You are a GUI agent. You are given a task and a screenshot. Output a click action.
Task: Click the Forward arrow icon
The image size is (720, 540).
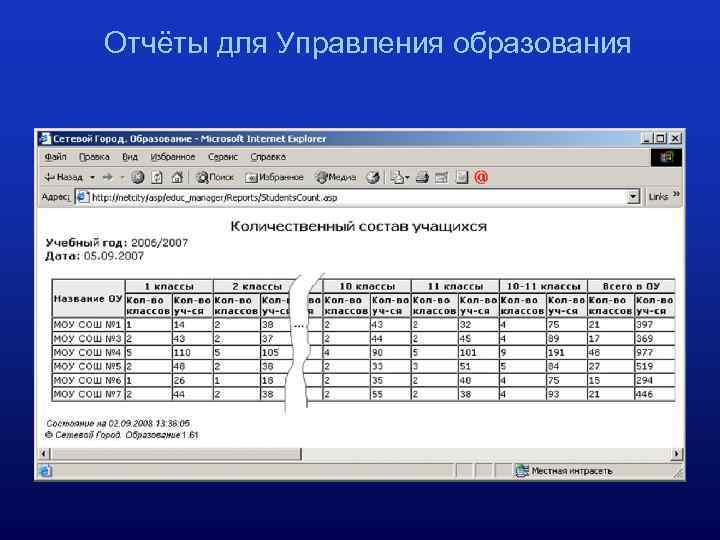(107, 177)
